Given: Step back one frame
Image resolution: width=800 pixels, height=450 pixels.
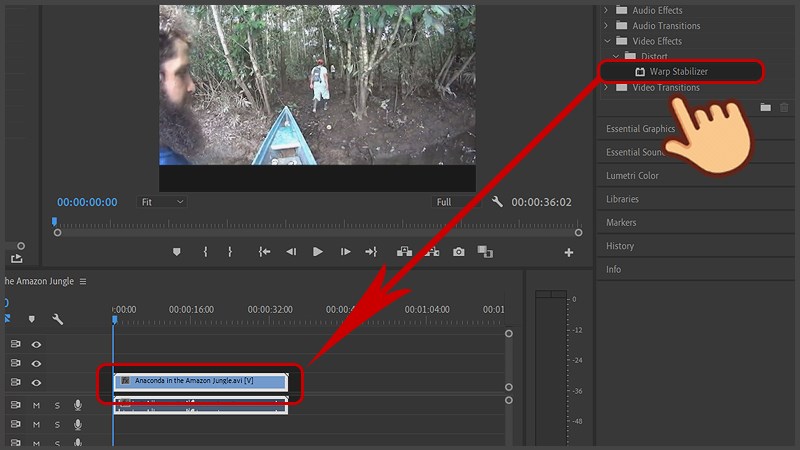Looking at the screenshot, I should coord(291,252).
